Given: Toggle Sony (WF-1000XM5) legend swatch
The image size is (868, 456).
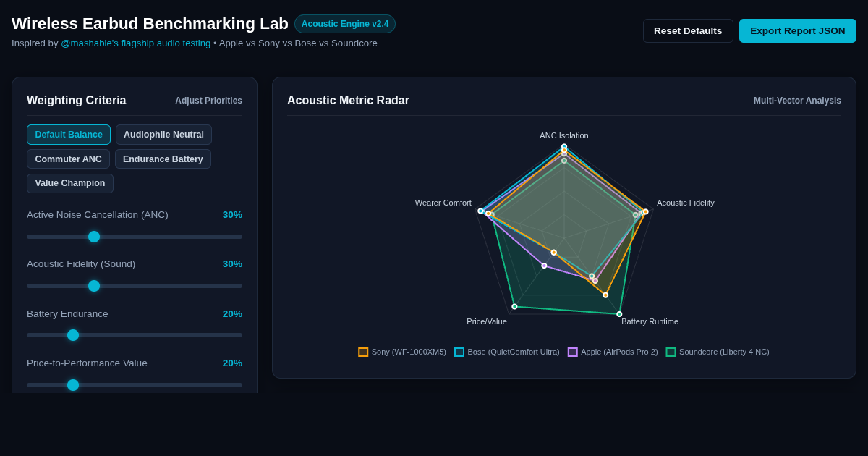Looking at the screenshot, I should (x=363, y=352).
